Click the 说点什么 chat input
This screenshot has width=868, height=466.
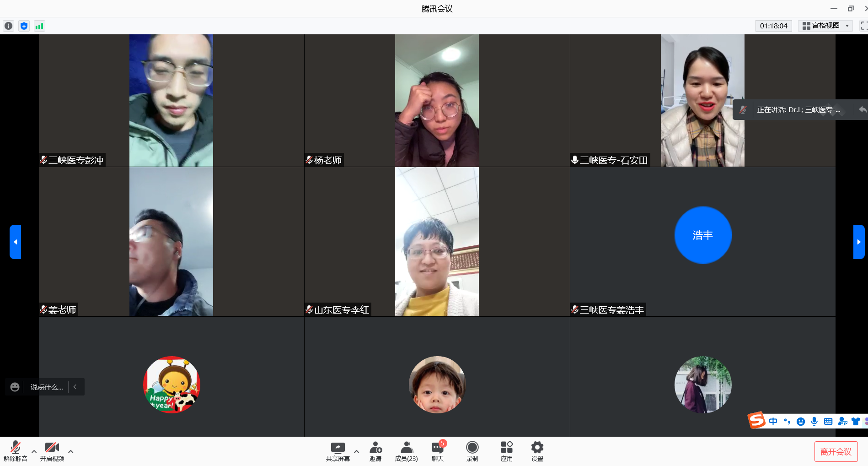click(x=47, y=387)
